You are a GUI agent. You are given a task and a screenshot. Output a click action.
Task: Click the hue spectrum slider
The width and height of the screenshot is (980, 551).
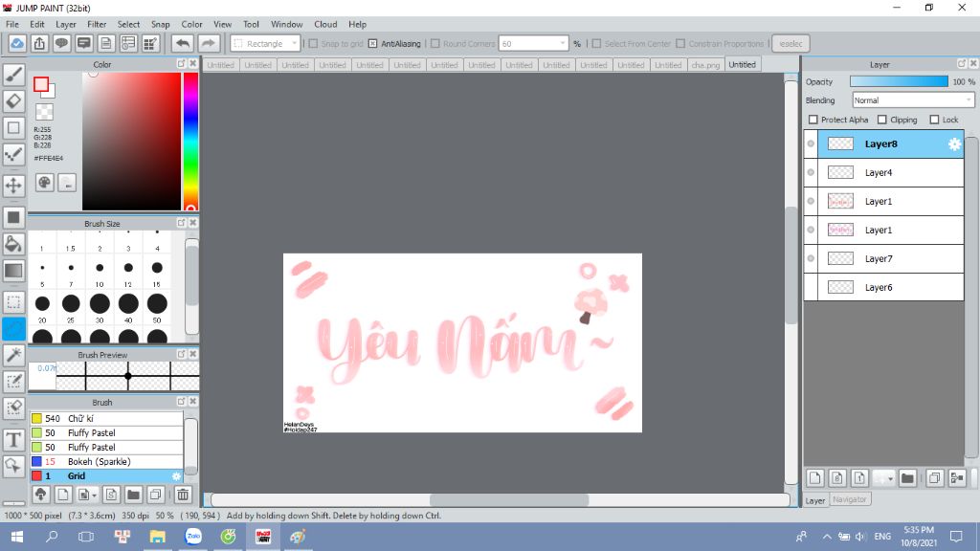click(190, 142)
